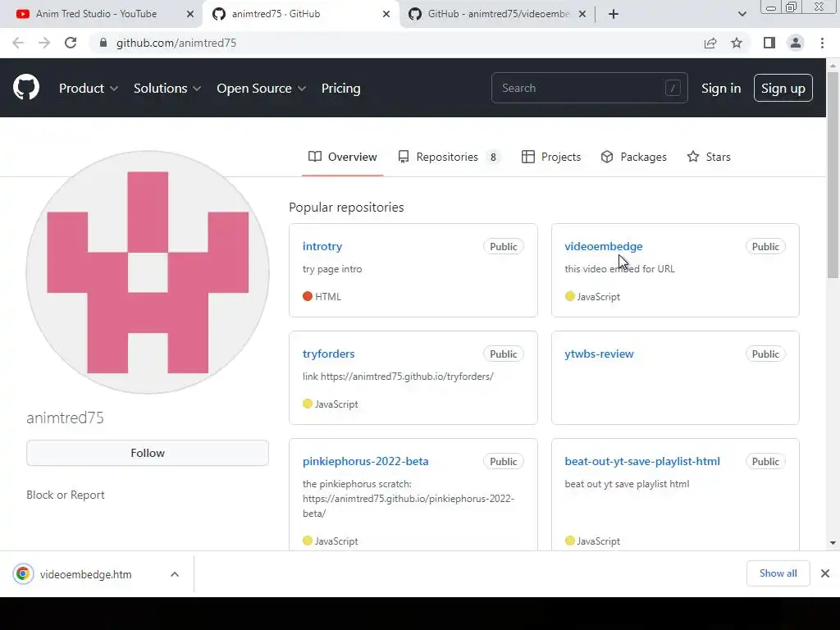Open the Repositories tab

pyautogui.click(x=449, y=157)
